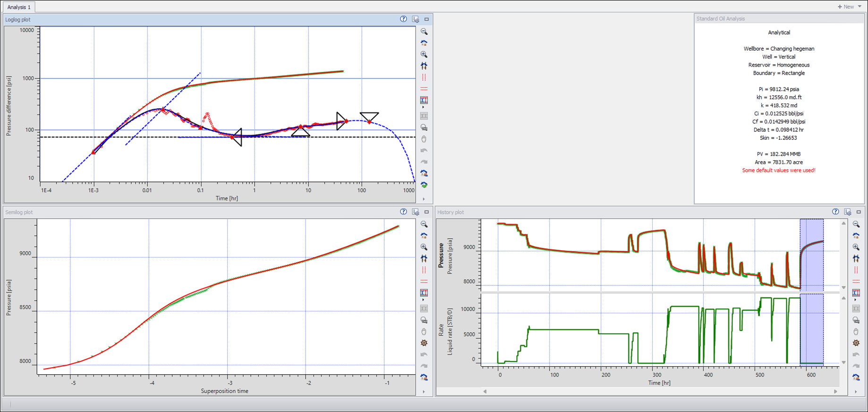Maximize the Loglog plot panel

coord(426,19)
